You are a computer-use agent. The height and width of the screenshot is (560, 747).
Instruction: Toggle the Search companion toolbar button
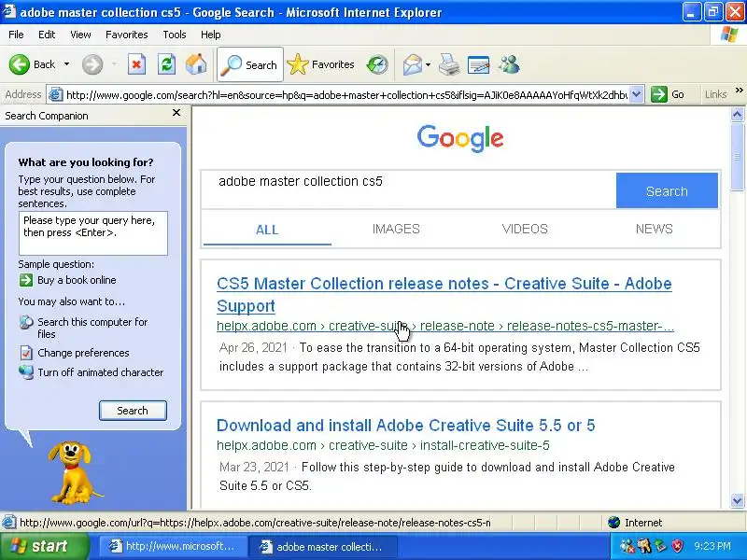point(250,64)
